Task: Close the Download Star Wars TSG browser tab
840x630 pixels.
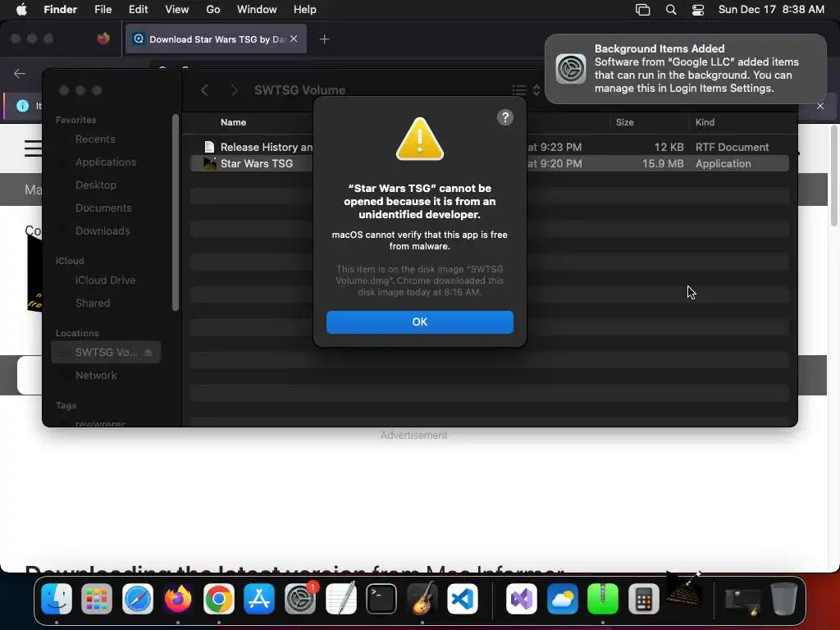Action: point(294,39)
